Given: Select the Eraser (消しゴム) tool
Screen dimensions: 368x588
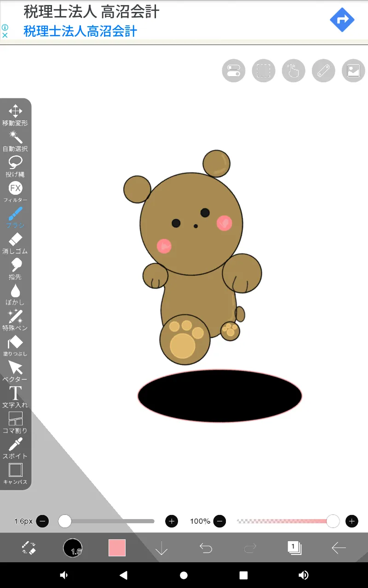Looking at the screenshot, I should pyautogui.click(x=15, y=243).
